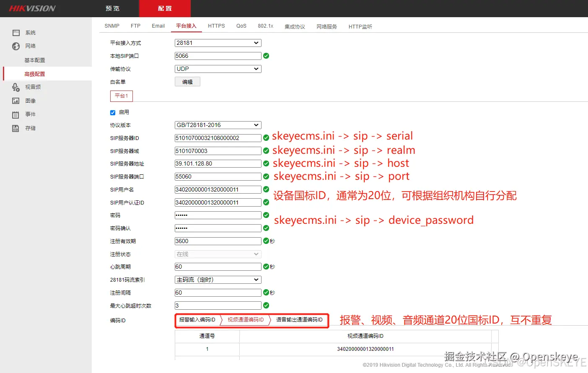Select the 语音输出通道编码ID tab

(x=300, y=320)
